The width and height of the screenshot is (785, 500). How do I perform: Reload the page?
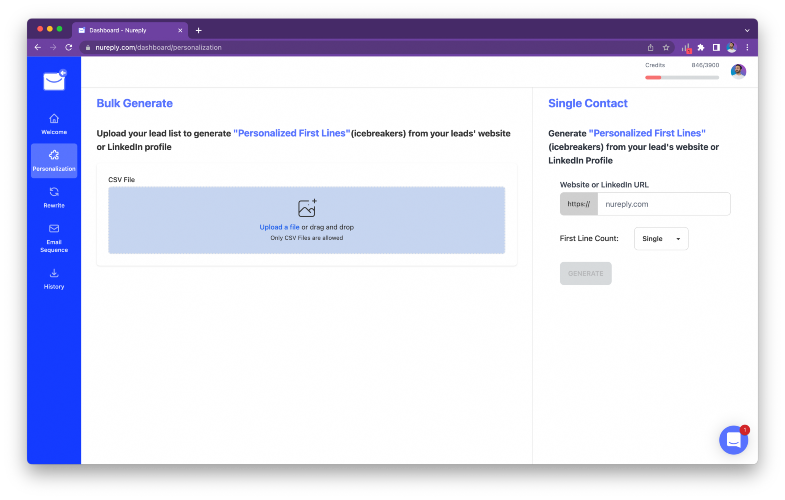69,47
